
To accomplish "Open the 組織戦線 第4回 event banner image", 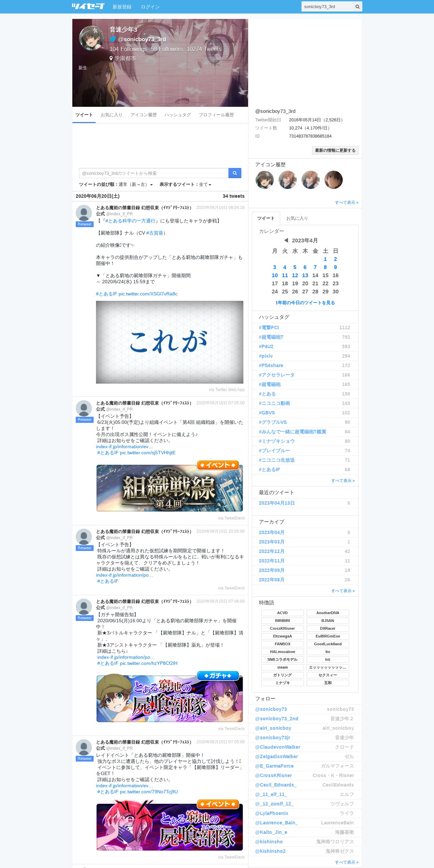I will click(170, 486).
